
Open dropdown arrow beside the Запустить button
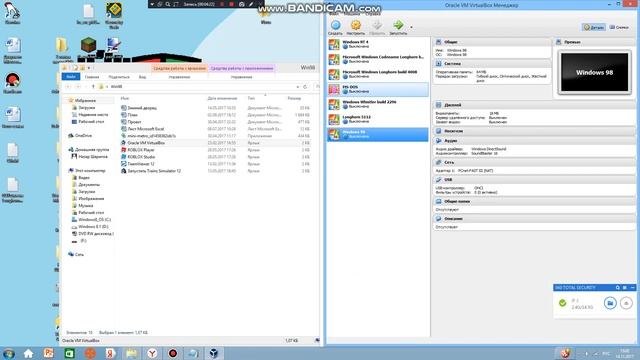pyautogui.click(x=411, y=27)
